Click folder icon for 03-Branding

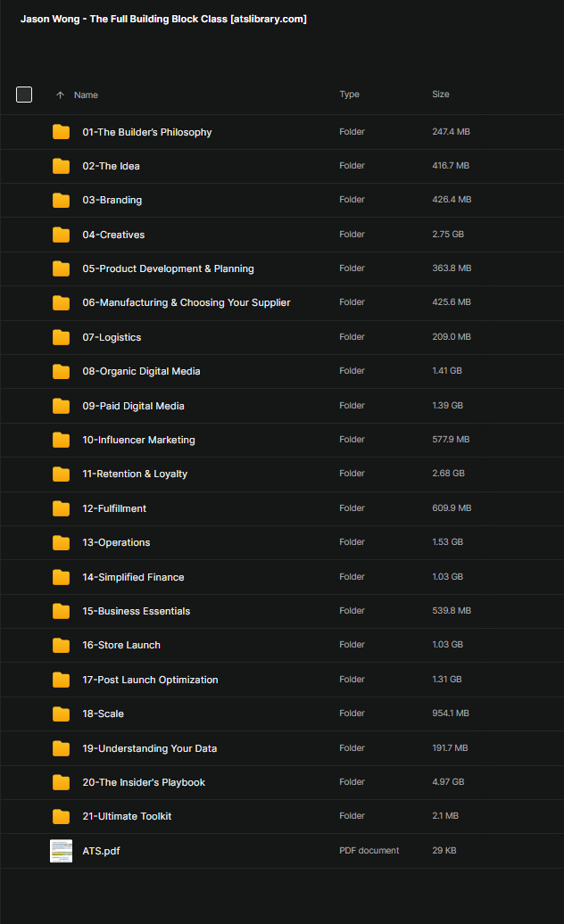[x=62, y=201]
